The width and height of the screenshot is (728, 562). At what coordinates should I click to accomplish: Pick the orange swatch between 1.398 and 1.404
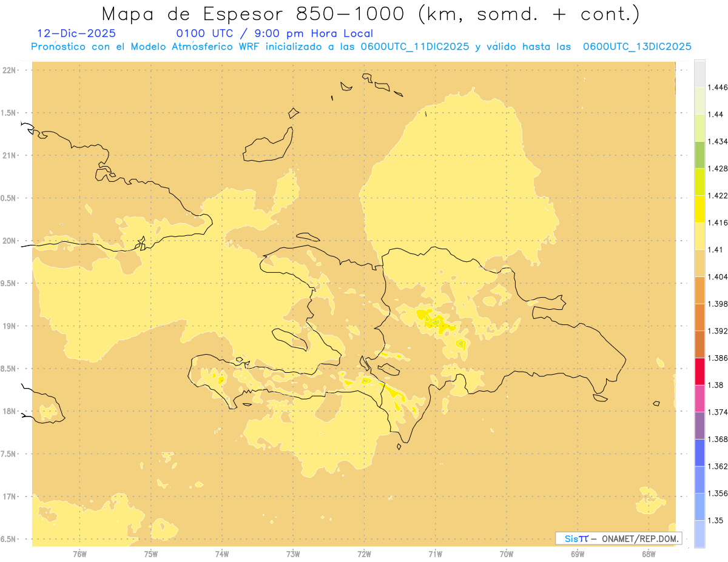coord(699,290)
